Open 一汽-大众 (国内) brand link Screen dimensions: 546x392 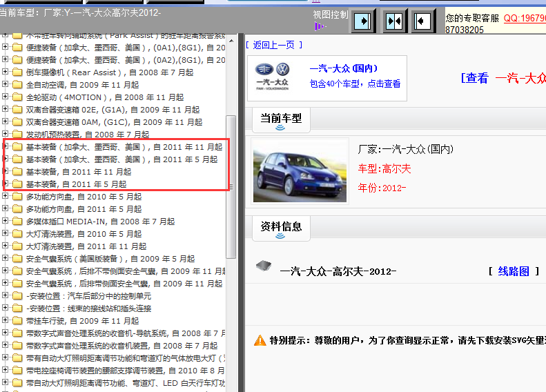click(x=343, y=68)
